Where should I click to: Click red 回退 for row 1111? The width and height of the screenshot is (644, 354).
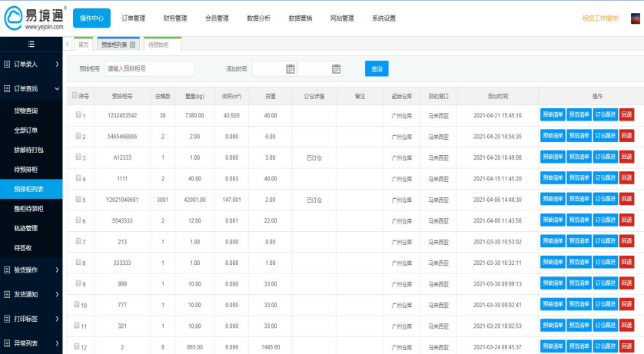pyautogui.click(x=627, y=177)
